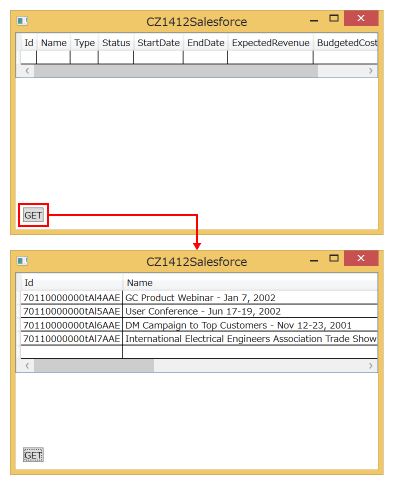Click the app icon in the lower window title bar
This screenshot has width=394, height=485.
click(22, 261)
